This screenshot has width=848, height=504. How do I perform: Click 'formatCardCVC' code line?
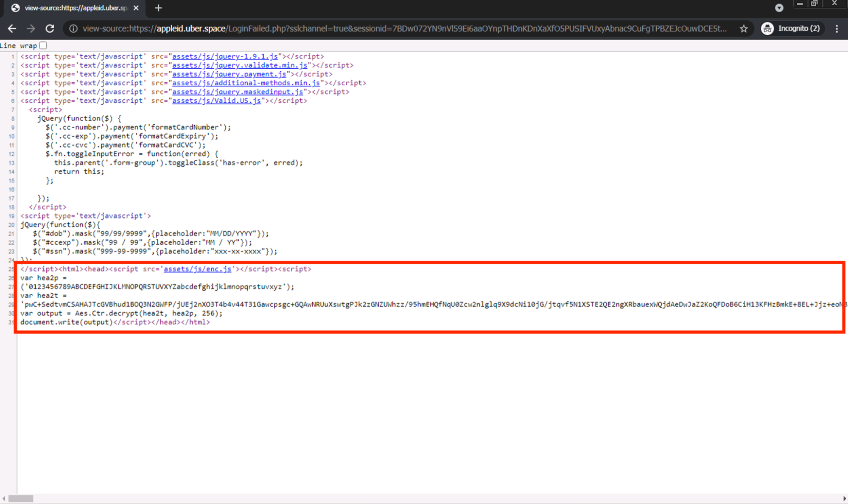126,145
